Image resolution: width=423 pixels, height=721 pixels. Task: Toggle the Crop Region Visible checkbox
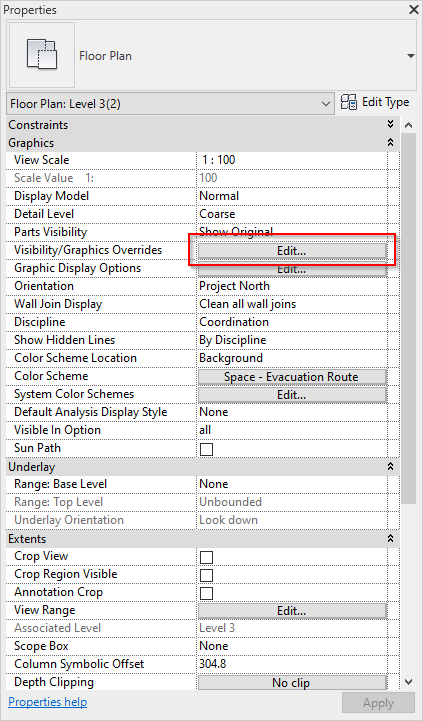tap(206, 575)
